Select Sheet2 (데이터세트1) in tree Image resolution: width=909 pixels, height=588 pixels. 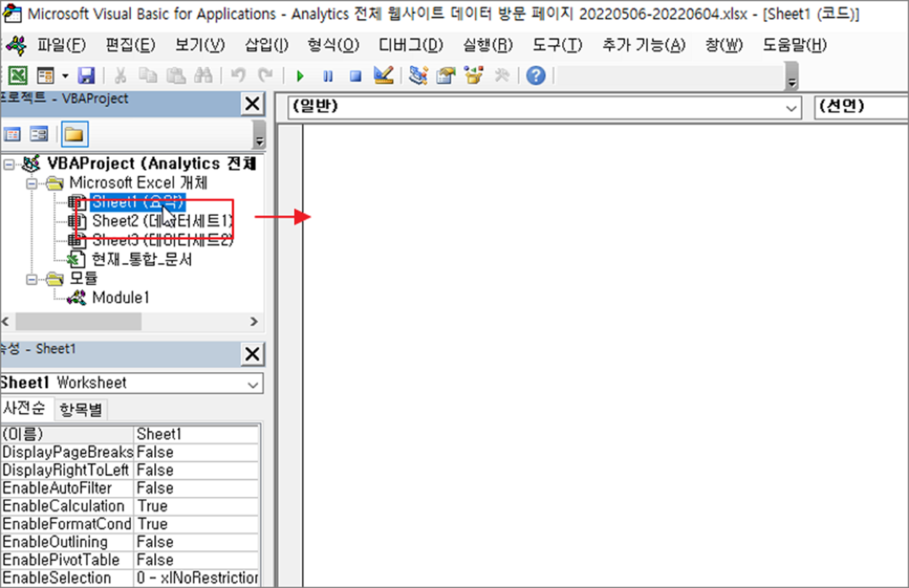coord(162,220)
